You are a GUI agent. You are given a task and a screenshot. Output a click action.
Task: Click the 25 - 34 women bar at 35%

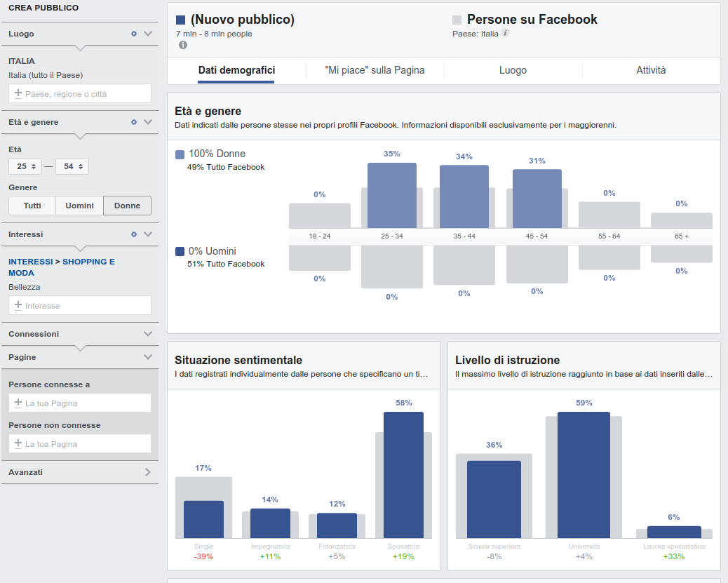pyautogui.click(x=392, y=195)
